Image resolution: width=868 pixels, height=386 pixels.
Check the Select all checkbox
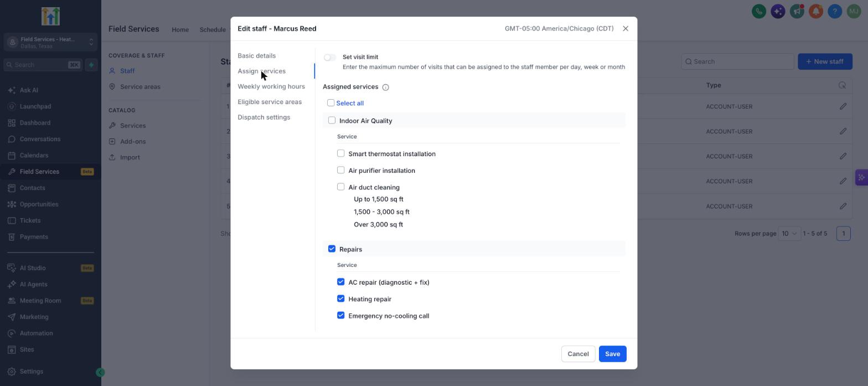[330, 103]
